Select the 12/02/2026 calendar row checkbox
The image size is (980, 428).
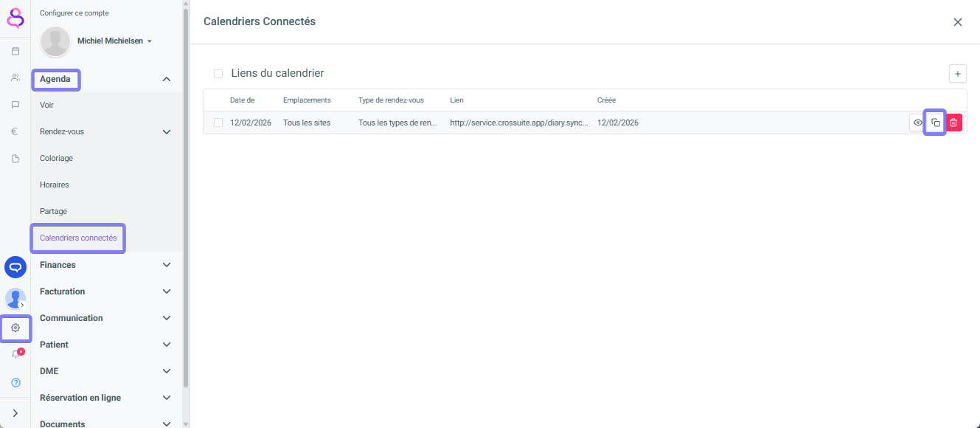[x=218, y=122]
